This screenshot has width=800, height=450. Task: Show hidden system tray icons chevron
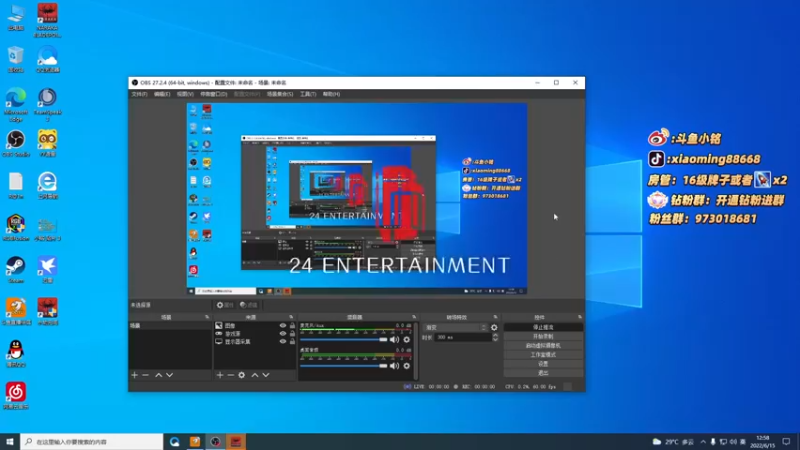pyautogui.click(x=703, y=442)
